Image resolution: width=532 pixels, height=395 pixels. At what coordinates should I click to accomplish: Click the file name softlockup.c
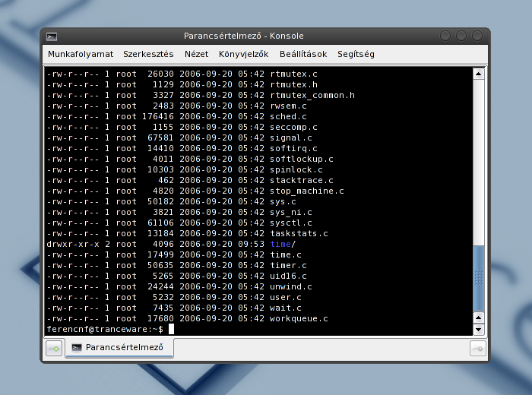(301, 159)
